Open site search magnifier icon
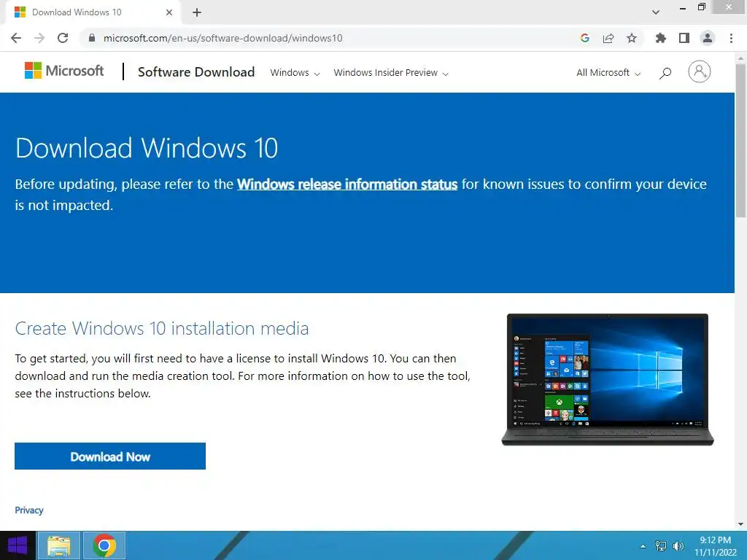The width and height of the screenshot is (747, 560). point(665,73)
